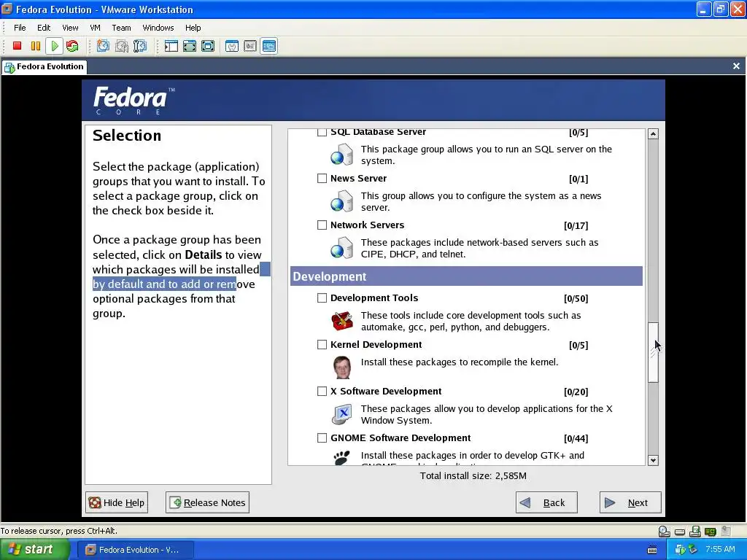The image size is (747, 560).
Task: Take a snapshot with the clock icon
Action: click(x=103, y=46)
